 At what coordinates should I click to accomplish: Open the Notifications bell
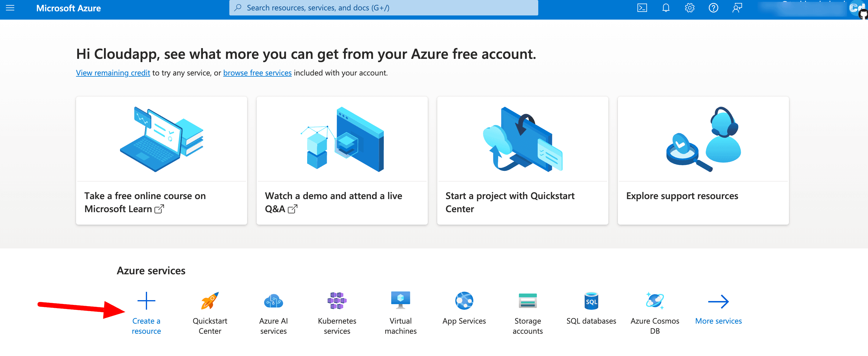pyautogui.click(x=665, y=7)
